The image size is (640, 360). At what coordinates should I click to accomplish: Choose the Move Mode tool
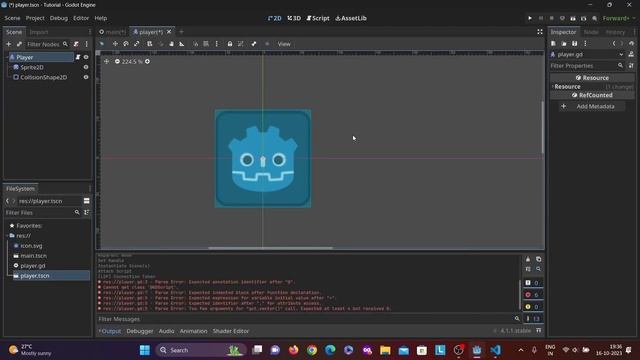coord(115,44)
